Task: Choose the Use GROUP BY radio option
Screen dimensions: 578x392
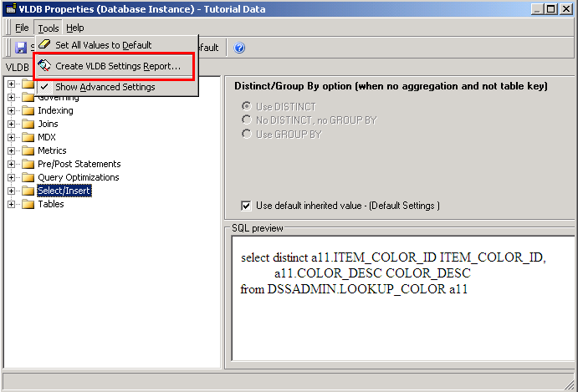Action: pyautogui.click(x=246, y=134)
